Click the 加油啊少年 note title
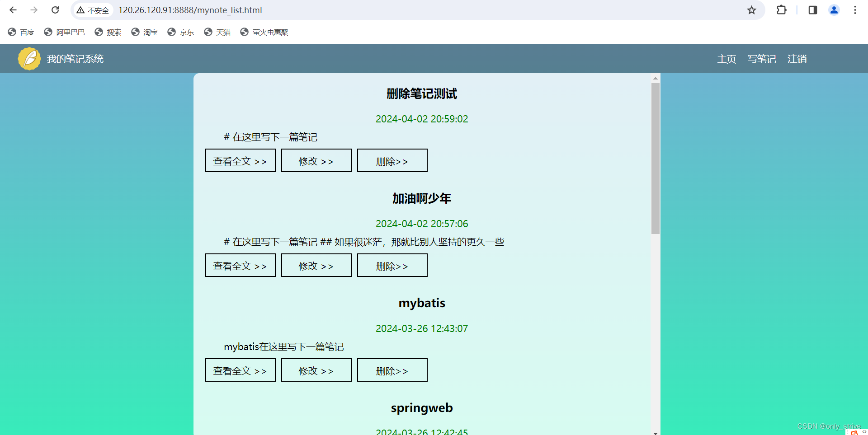 click(x=422, y=198)
